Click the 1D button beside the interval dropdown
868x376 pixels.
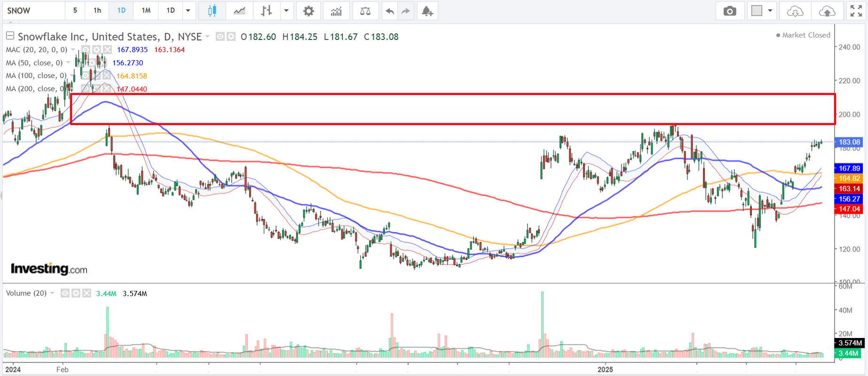coord(171,10)
